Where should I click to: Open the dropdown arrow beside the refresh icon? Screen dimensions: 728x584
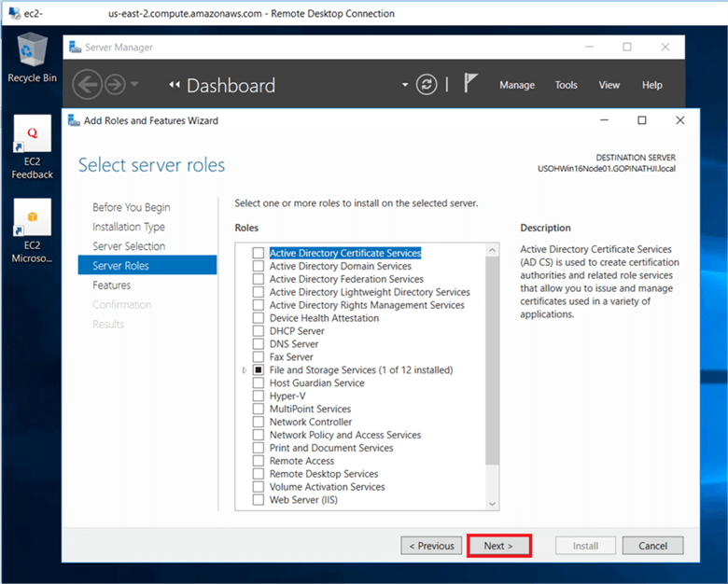[x=405, y=85]
